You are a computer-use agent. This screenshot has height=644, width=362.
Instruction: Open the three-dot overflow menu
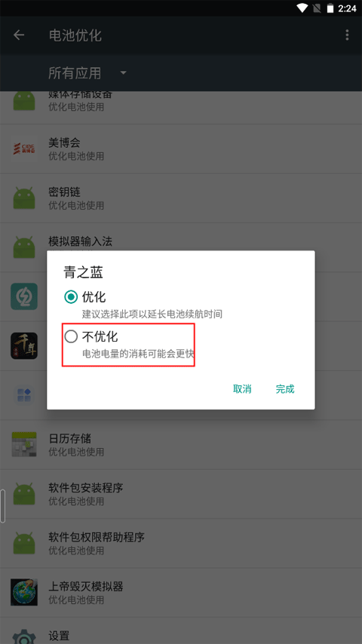(x=347, y=35)
